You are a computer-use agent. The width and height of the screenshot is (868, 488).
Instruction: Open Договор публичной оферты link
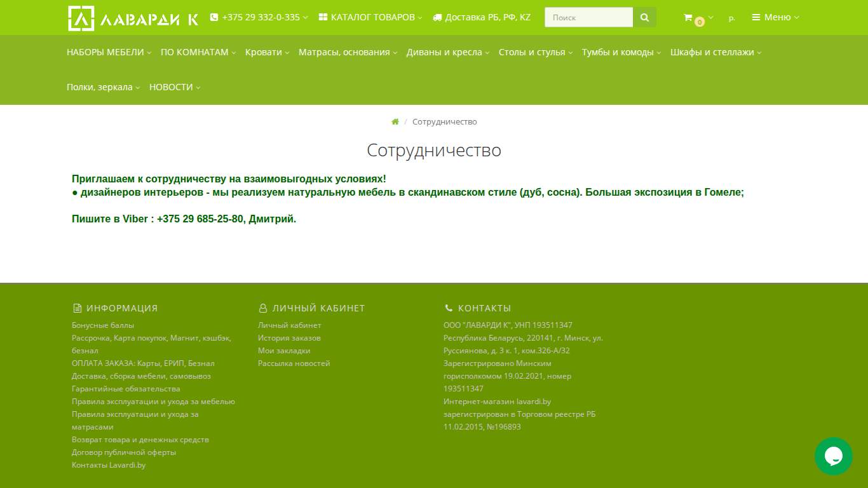click(124, 452)
